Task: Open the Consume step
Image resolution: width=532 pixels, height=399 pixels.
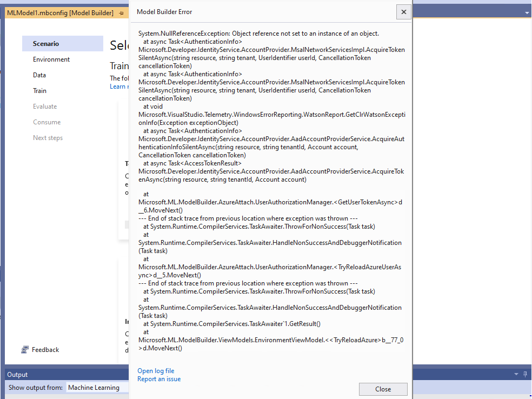Action: tap(47, 122)
